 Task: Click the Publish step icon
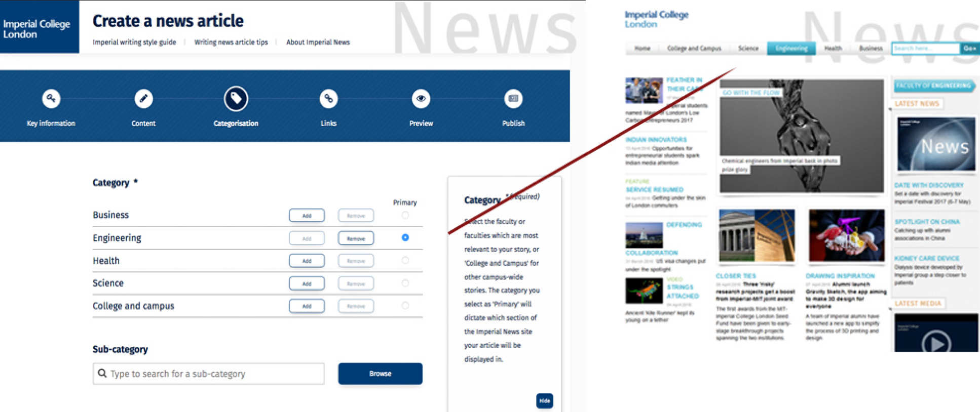coord(513,99)
